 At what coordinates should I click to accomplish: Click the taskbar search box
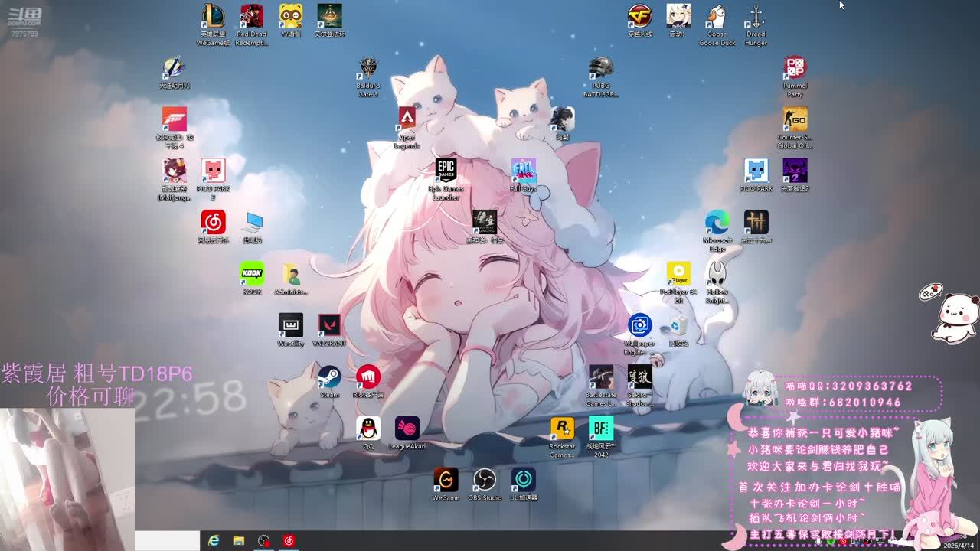pyautogui.click(x=167, y=540)
